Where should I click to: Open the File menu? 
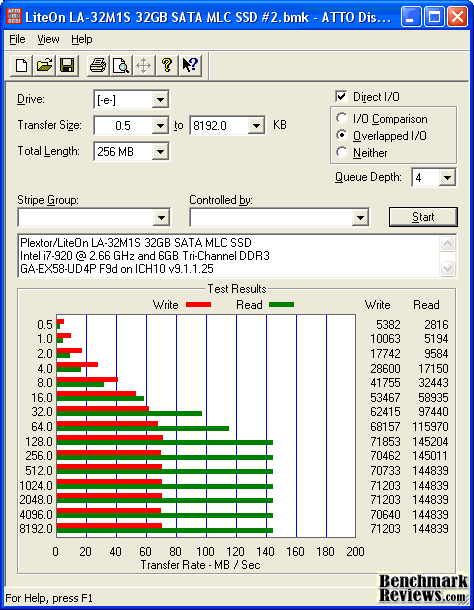pyautogui.click(x=18, y=39)
